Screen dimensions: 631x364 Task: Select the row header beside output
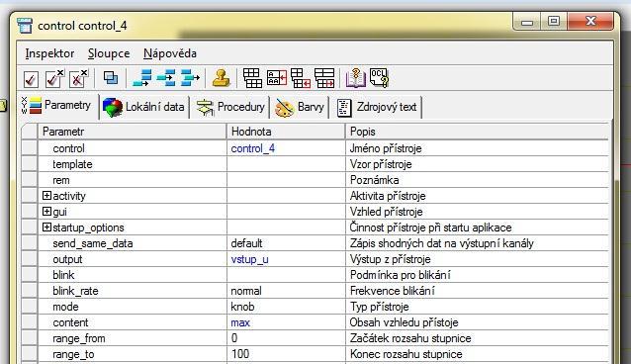pyautogui.click(x=30, y=259)
